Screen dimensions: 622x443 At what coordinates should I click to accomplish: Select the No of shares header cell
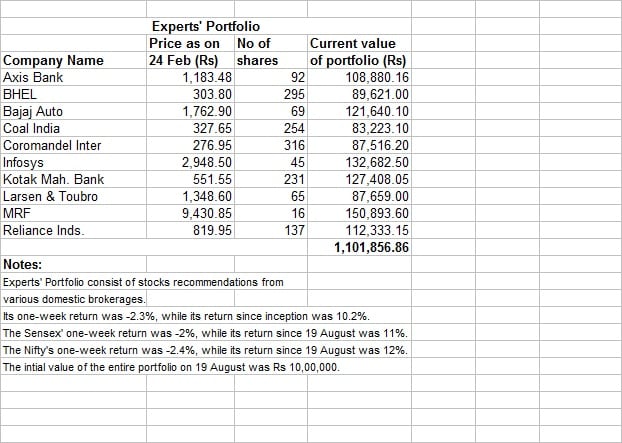[x=271, y=52]
